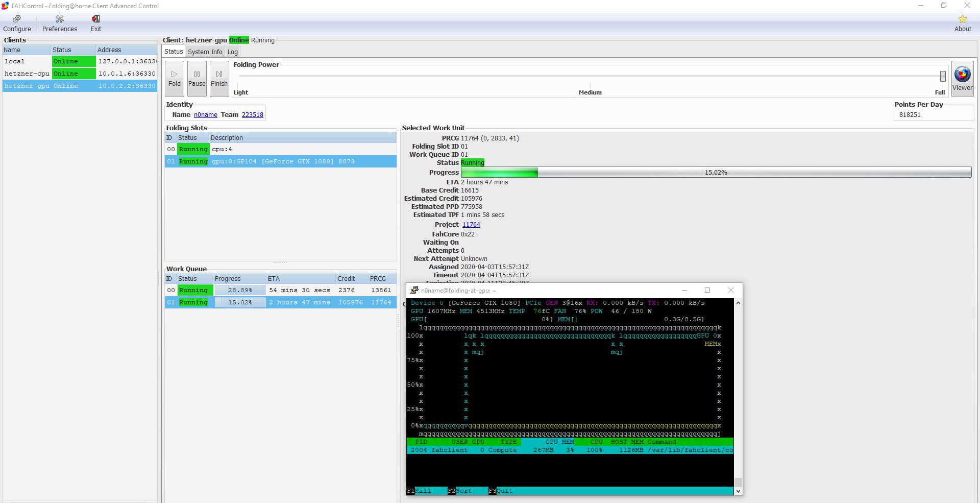Click the n0name identity link
The height and width of the screenshot is (503, 980).
pos(205,115)
